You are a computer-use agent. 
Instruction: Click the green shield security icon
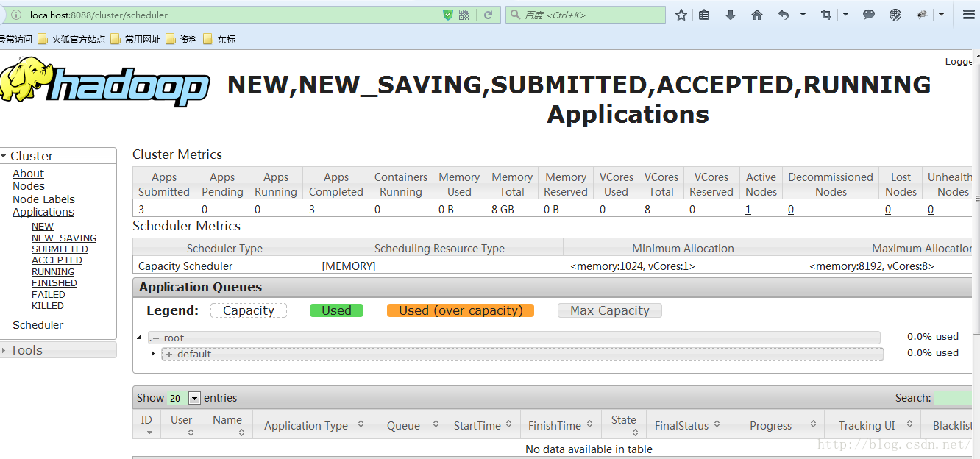(448, 15)
